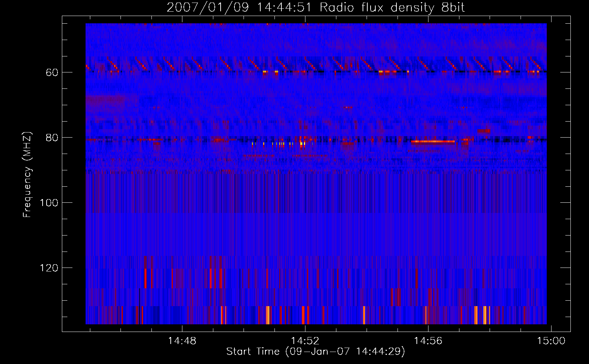This screenshot has height=364, width=589.
Task: Click the 14:56 time tick label
Action: coord(428,341)
